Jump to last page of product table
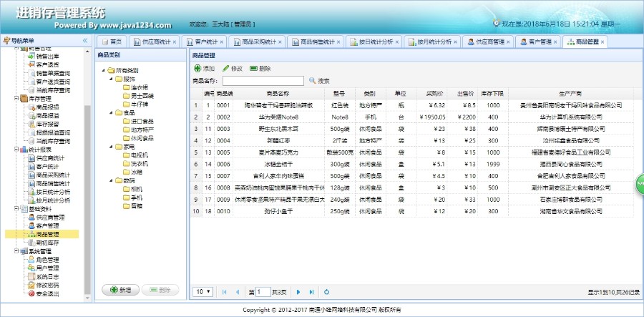 pos(311,292)
